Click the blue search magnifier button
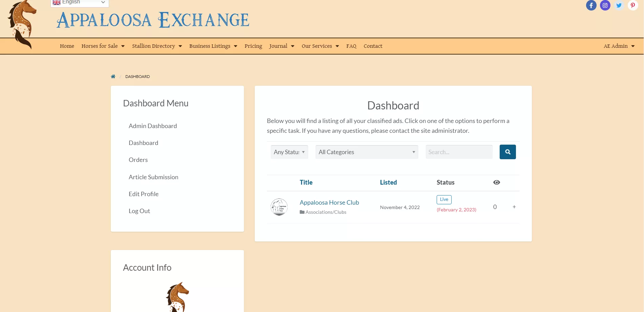644x312 pixels. pos(507,152)
